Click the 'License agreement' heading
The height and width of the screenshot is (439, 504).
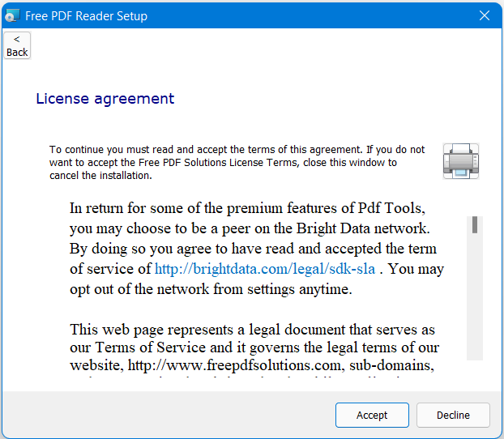(x=105, y=99)
